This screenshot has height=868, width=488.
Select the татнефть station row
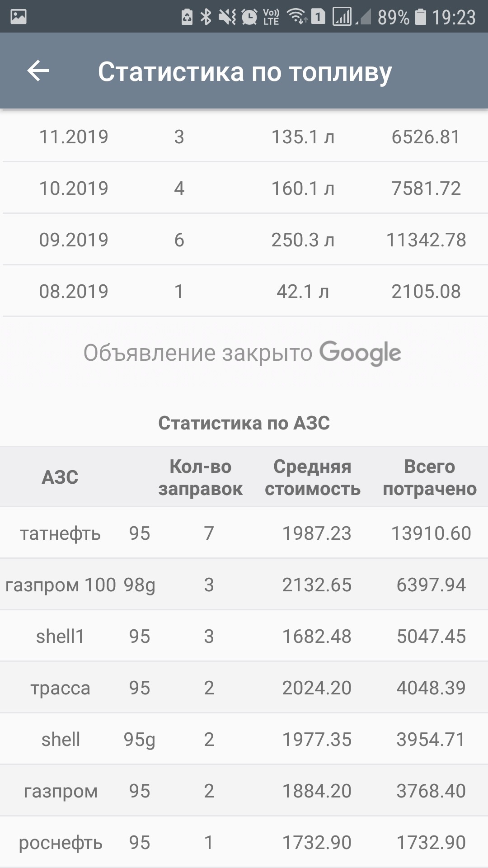point(244,533)
